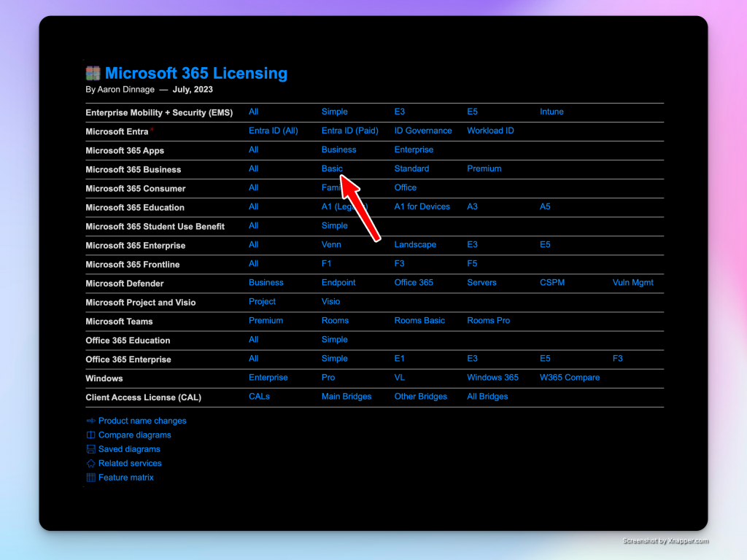
Task: Open Basic under Microsoft 365 Business
Action: click(x=332, y=168)
